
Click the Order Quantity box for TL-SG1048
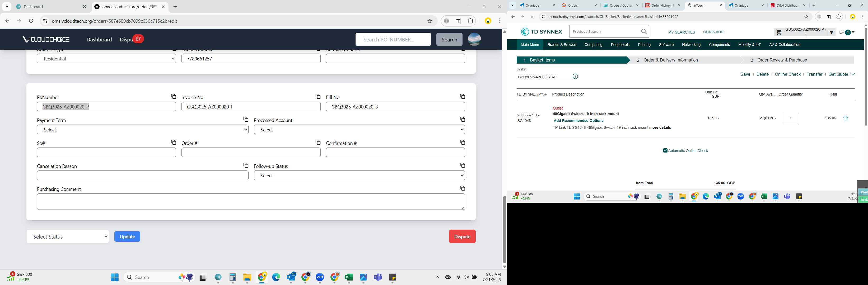[790, 118]
